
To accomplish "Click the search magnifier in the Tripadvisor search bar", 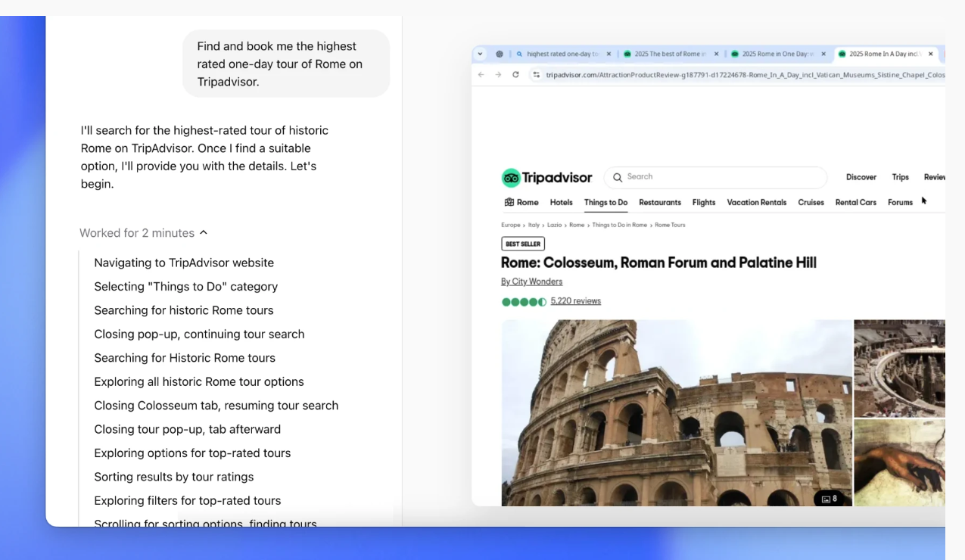I will (x=618, y=178).
